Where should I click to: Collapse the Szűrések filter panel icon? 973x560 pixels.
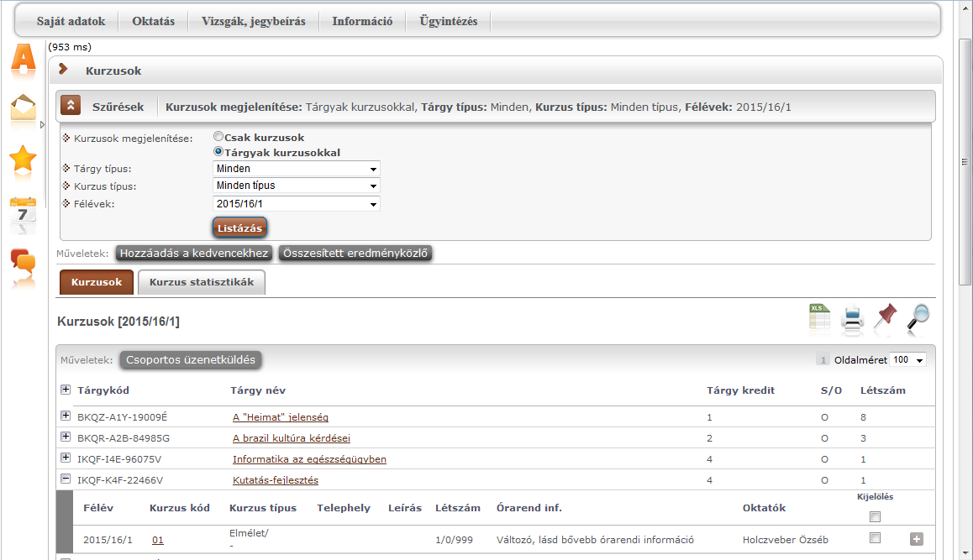pyautogui.click(x=71, y=106)
